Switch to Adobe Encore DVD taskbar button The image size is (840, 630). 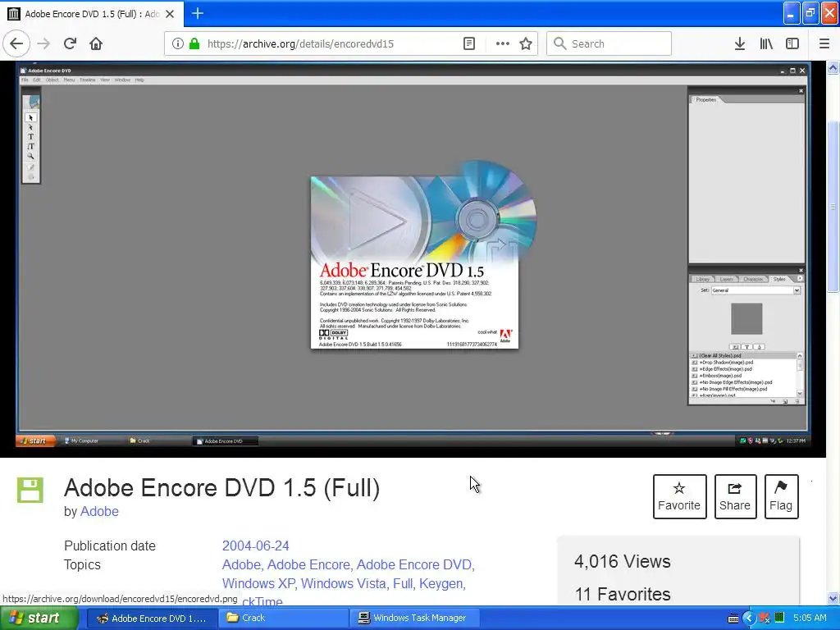[152, 619]
